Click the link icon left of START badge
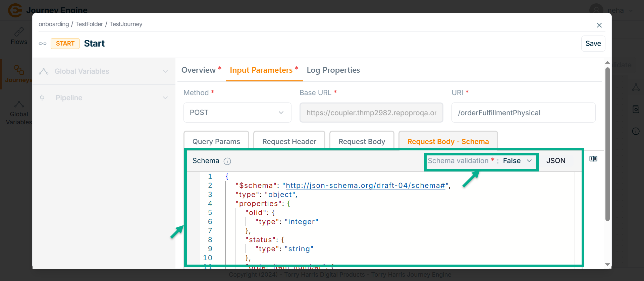The height and width of the screenshot is (281, 644). tap(43, 44)
